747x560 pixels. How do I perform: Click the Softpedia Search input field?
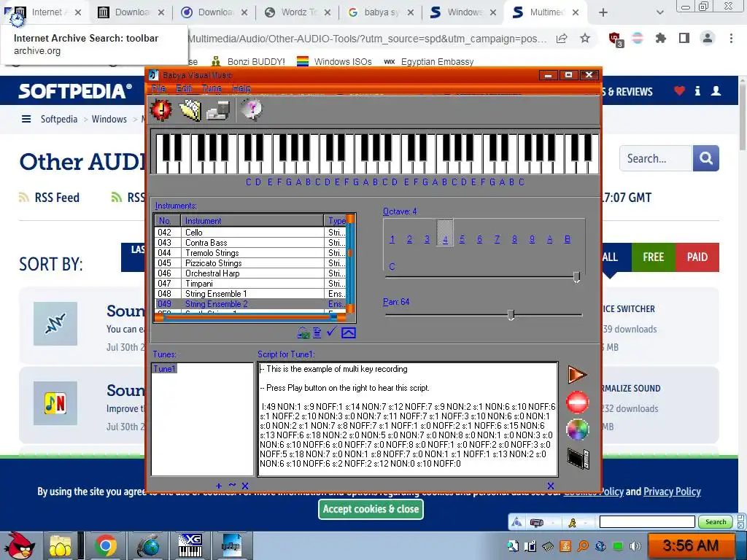click(x=656, y=158)
